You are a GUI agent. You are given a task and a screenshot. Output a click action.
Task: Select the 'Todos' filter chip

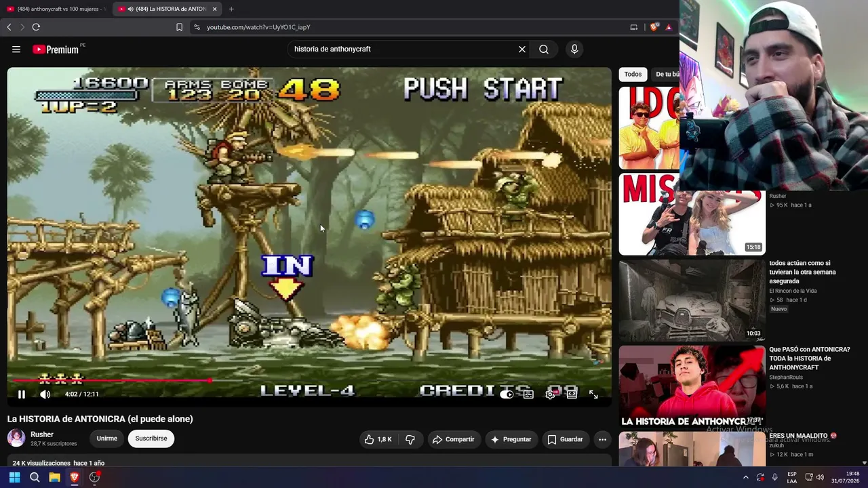click(x=633, y=74)
